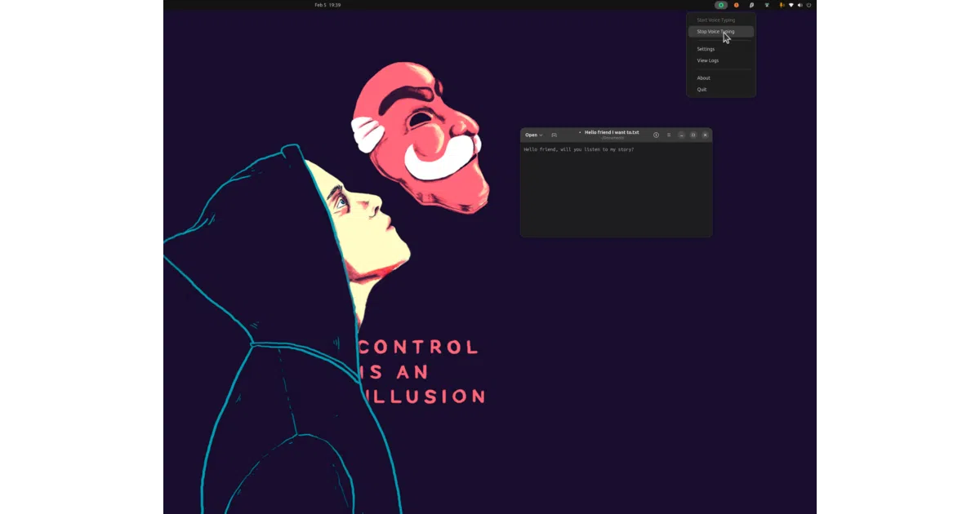980x514 pixels.
Task: Choose Quit in the tray menu
Action: 721,90
